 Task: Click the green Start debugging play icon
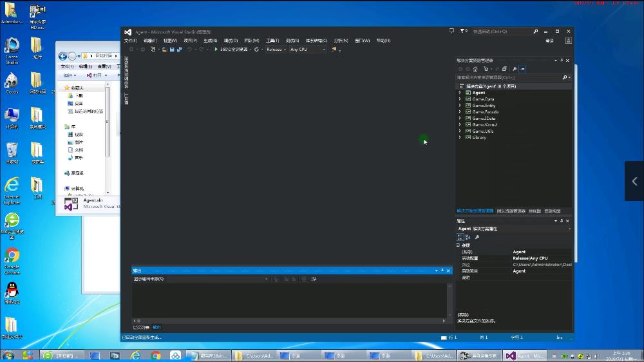[x=216, y=50]
